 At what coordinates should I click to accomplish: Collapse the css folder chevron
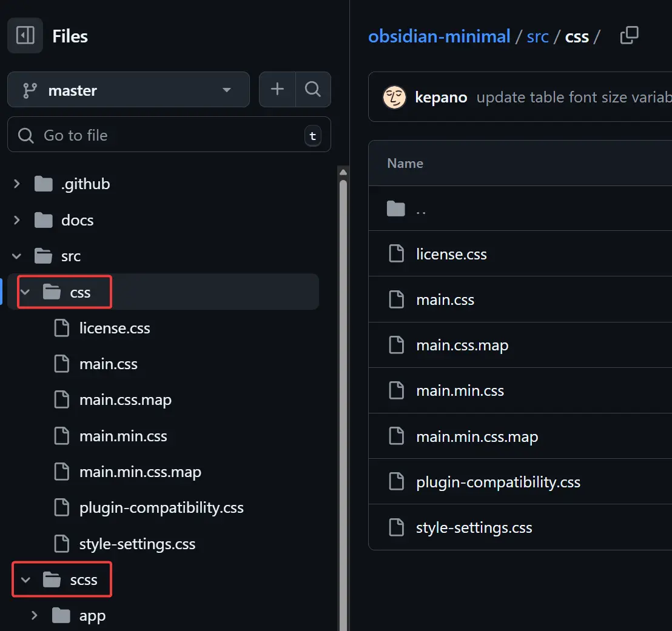tap(25, 292)
